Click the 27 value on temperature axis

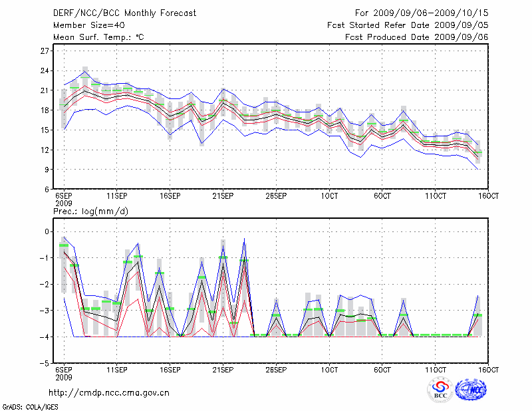pyautogui.click(x=45, y=51)
